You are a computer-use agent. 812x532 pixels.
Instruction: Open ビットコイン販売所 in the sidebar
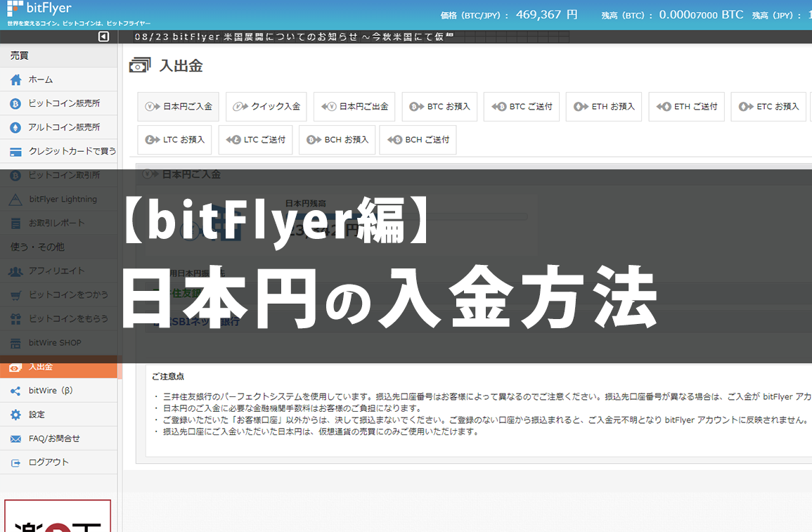(x=58, y=103)
